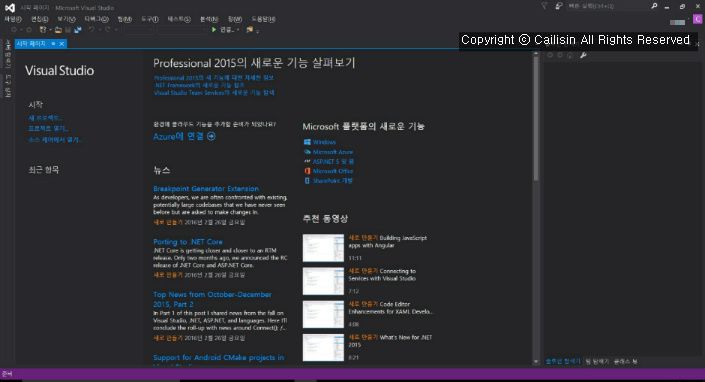Click the New Project toolbar icon

[43, 30]
